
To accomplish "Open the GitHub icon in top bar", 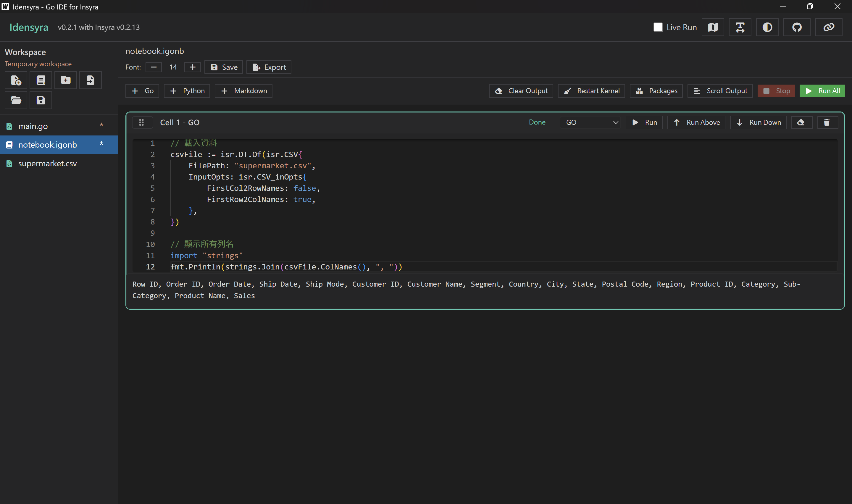I will pos(797,27).
